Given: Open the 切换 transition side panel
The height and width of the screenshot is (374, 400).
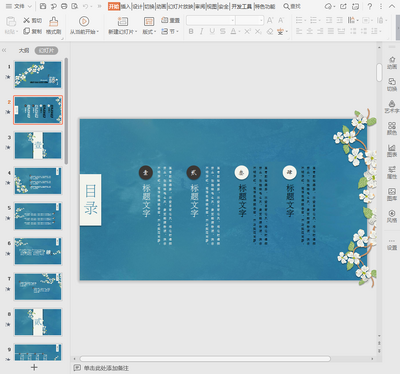Looking at the screenshot, I should 392,84.
